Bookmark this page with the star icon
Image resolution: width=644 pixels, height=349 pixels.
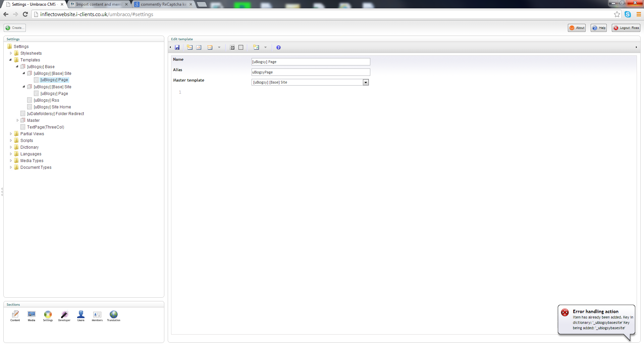click(617, 14)
